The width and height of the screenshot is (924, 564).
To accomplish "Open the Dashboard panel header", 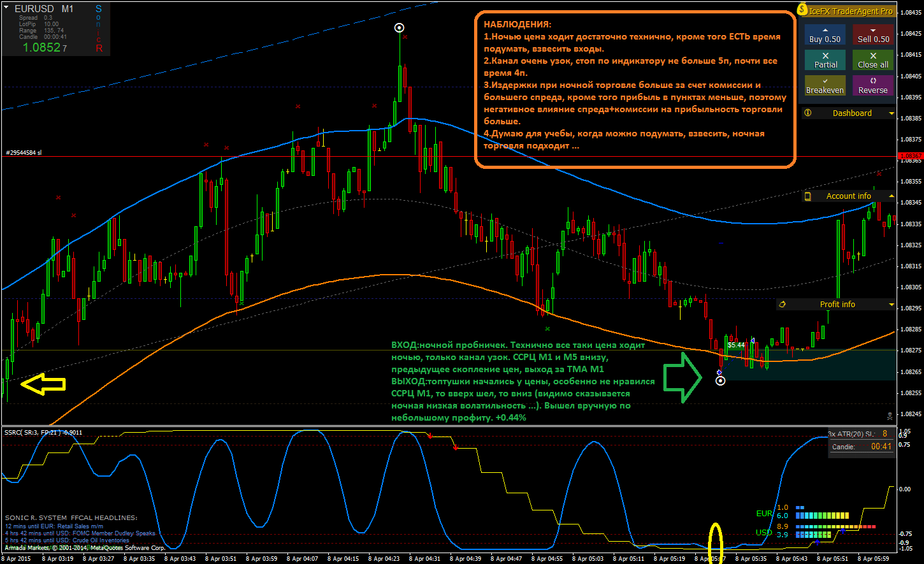I will click(849, 113).
